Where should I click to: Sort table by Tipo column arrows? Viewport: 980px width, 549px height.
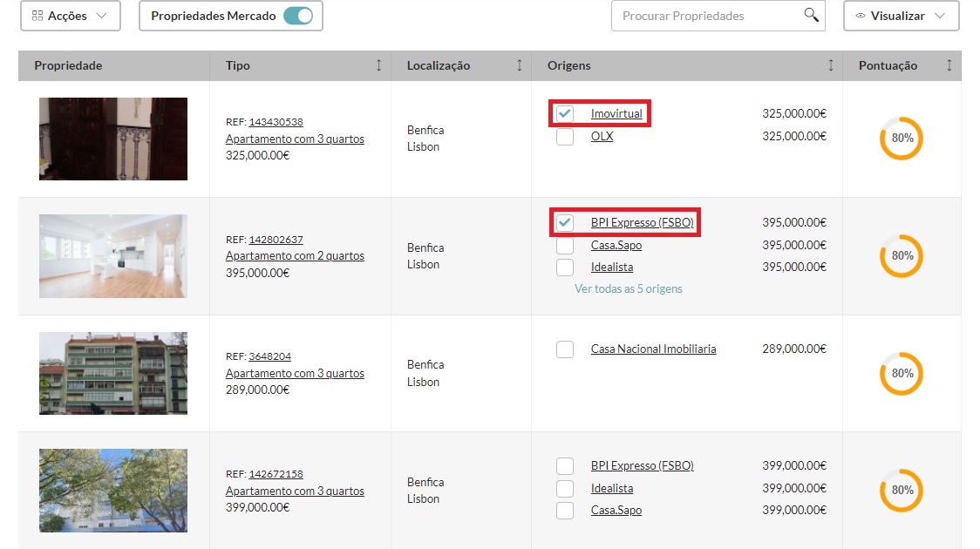point(378,65)
